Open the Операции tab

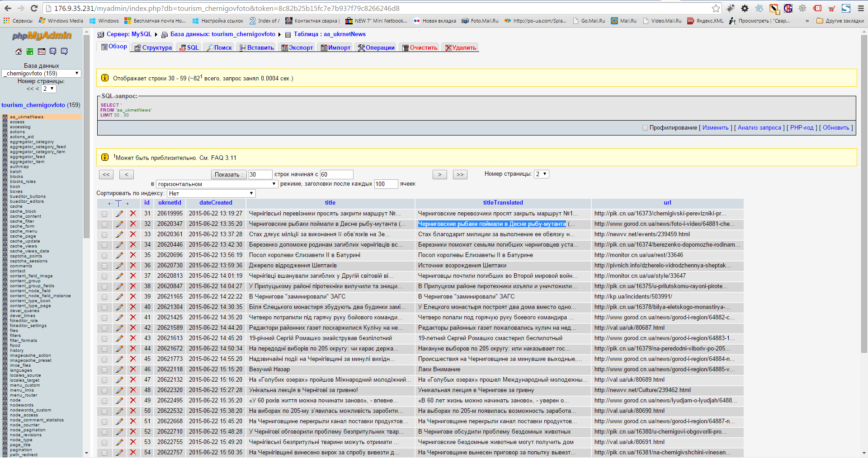[x=376, y=47]
